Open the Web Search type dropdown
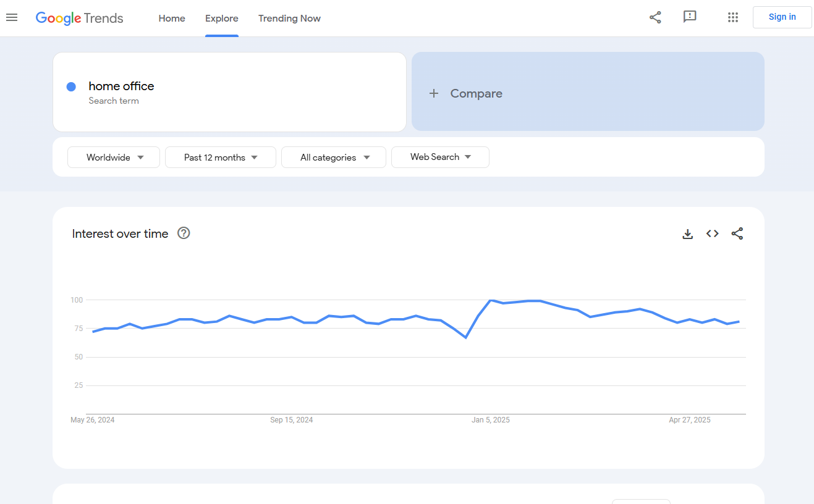 tap(440, 157)
